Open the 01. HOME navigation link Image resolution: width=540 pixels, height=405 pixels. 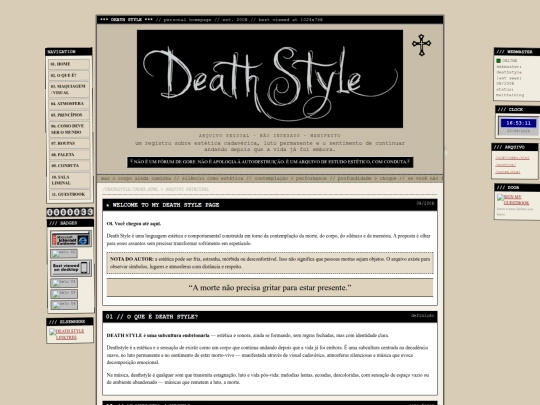69,64
